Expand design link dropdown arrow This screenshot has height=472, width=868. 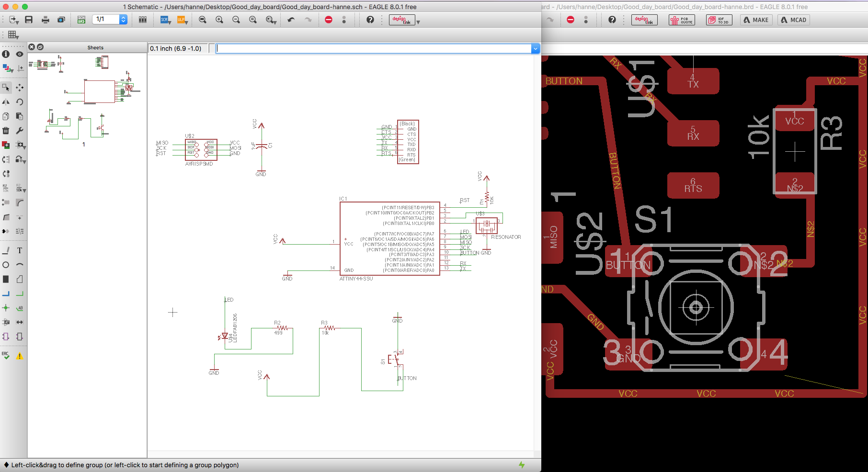coord(418,22)
